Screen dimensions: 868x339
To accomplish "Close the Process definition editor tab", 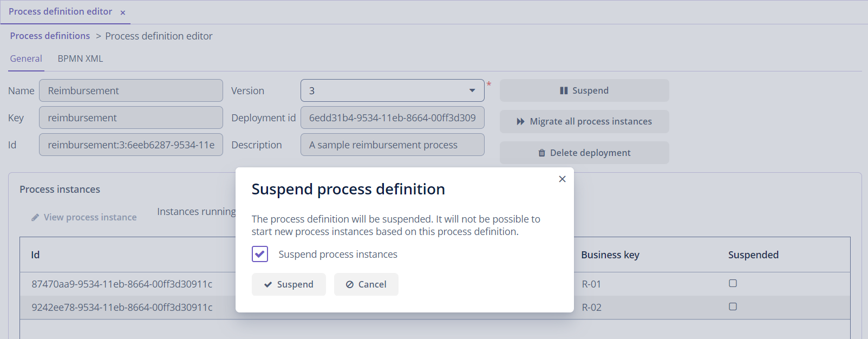I will pyautogui.click(x=123, y=12).
